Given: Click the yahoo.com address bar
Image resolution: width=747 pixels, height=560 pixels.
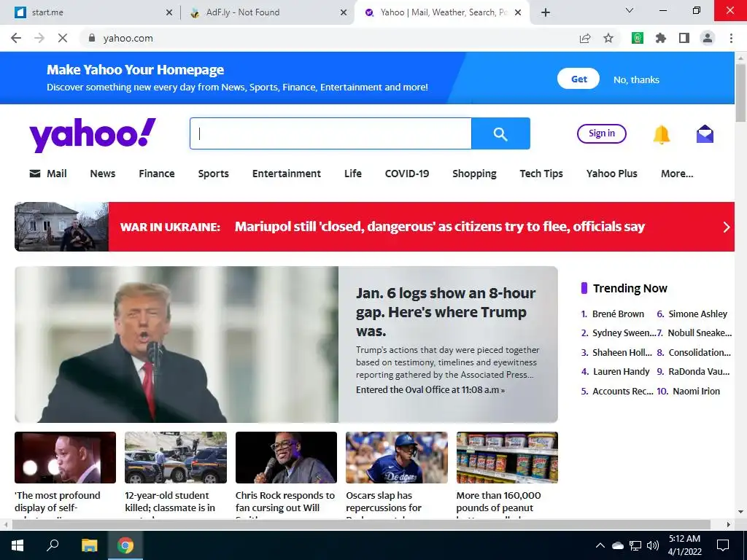Looking at the screenshot, I should click(x=329, y=38).
